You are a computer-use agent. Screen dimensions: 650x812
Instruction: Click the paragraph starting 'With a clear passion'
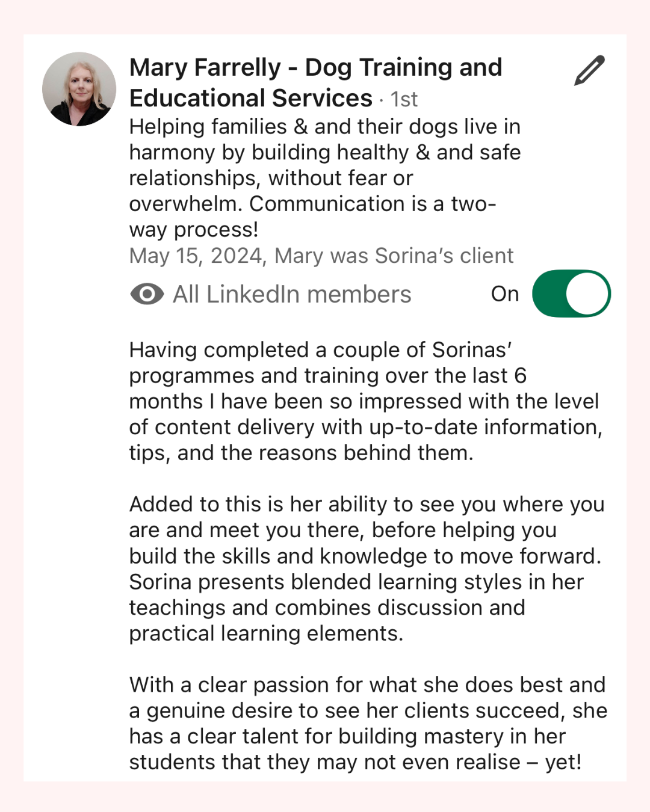367,723
